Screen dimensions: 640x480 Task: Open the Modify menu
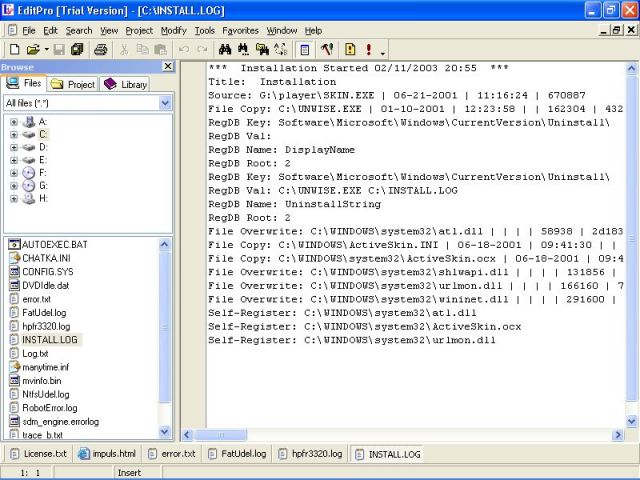click(173, 31)
